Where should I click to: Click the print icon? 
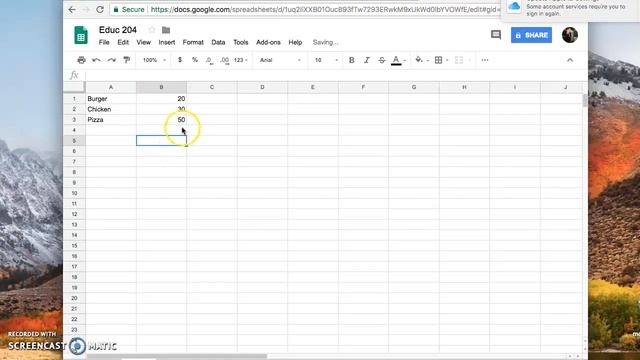[81, 60]
